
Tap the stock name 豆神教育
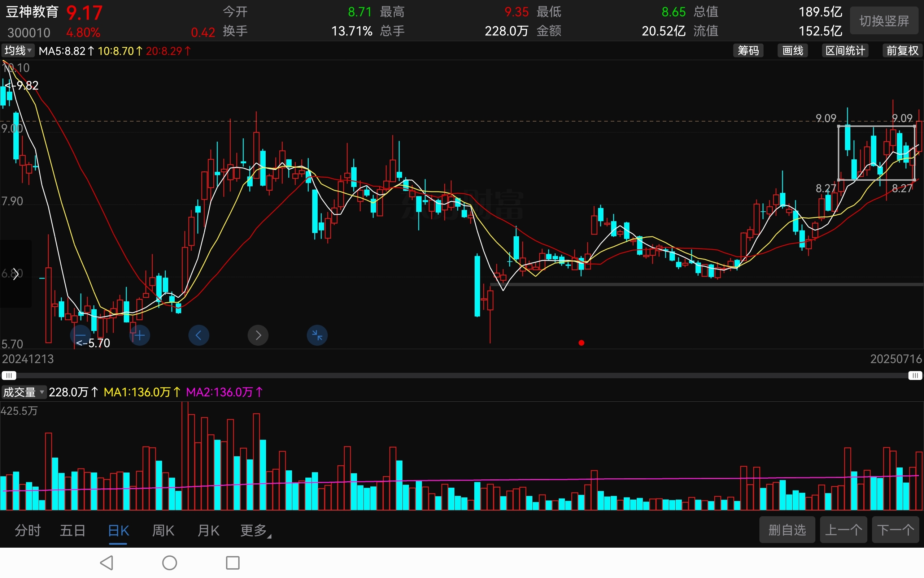click(32, 12)
